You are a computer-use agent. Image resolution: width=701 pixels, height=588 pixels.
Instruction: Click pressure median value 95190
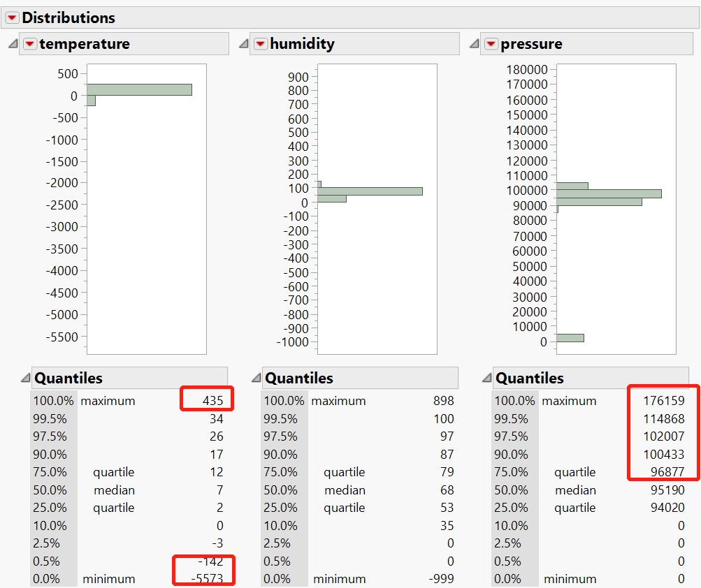pyautogui.click(x=667, y=490)
